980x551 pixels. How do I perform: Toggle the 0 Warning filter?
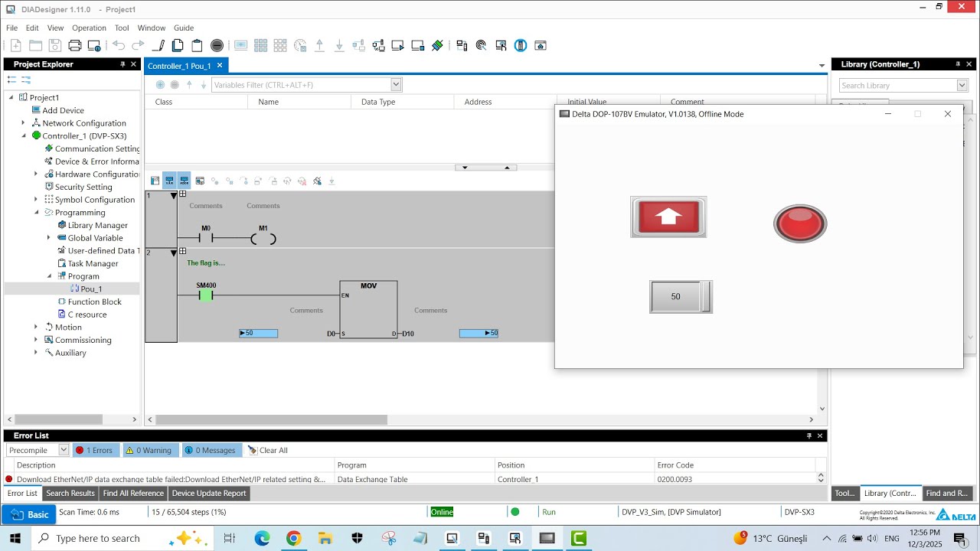pyautogui.click(x=150, y=450)
